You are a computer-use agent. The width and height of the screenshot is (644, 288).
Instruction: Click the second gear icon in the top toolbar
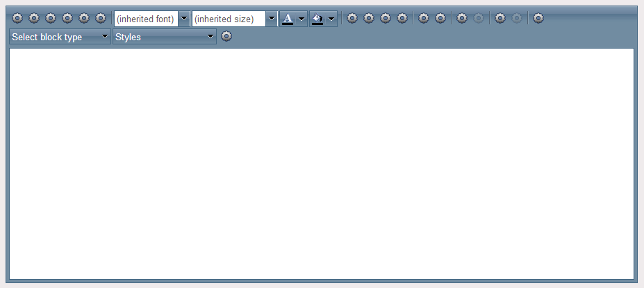pyautogui.click(x=33, y=18)
